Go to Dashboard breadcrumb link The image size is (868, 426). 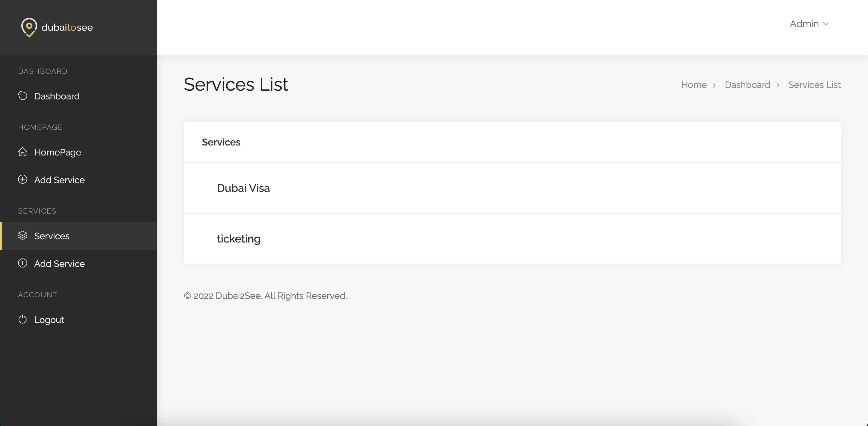coord(747,85)
